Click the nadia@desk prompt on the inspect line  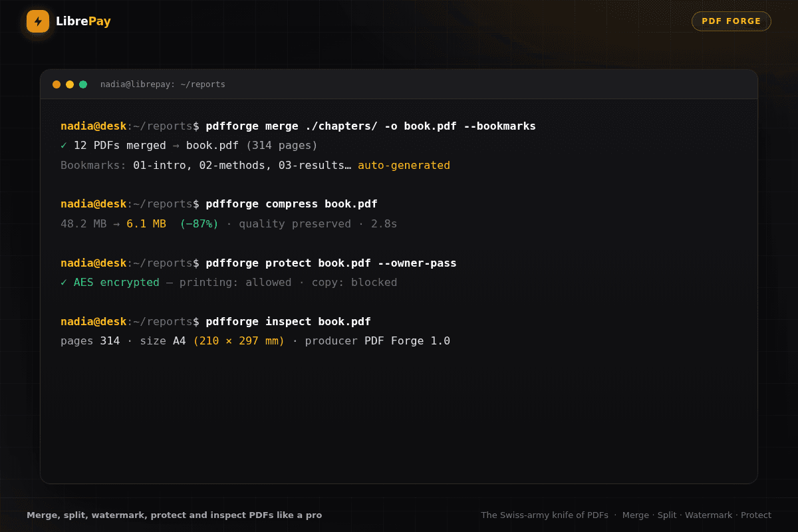93,321
